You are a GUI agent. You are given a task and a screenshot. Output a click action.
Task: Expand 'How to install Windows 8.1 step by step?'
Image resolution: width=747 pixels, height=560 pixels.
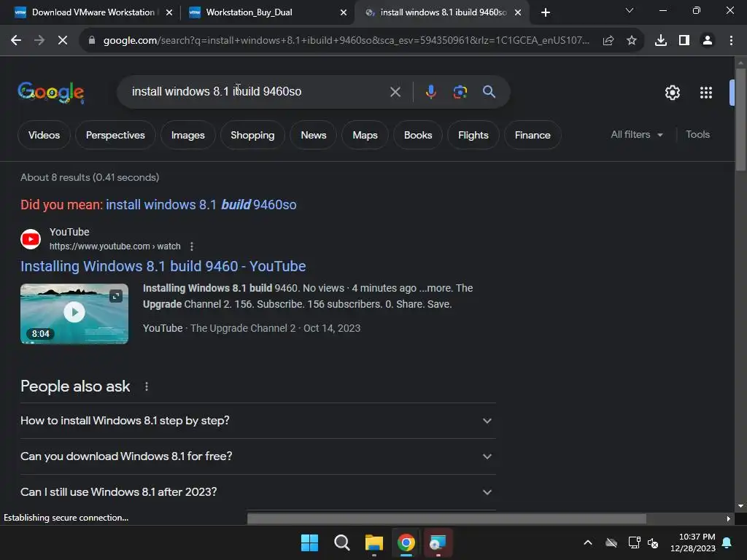258,421
